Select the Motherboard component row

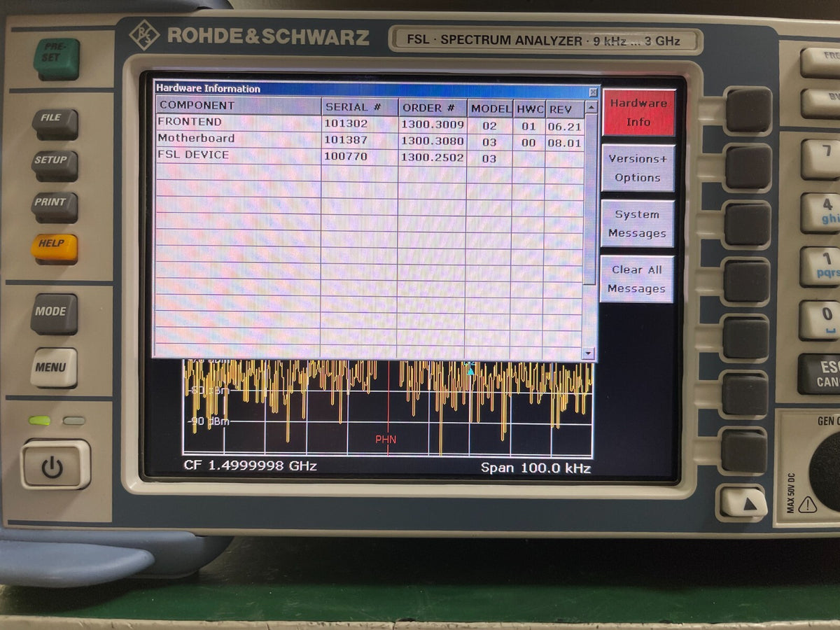(369, 140)
